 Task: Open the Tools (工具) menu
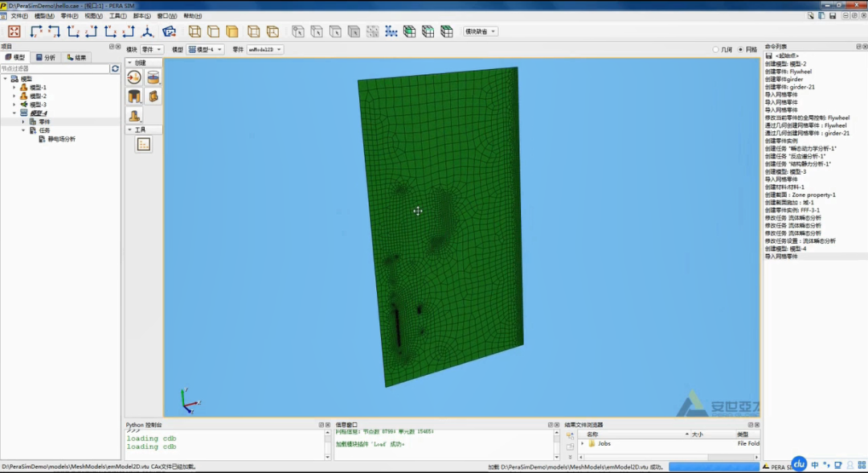pos(117,16)
